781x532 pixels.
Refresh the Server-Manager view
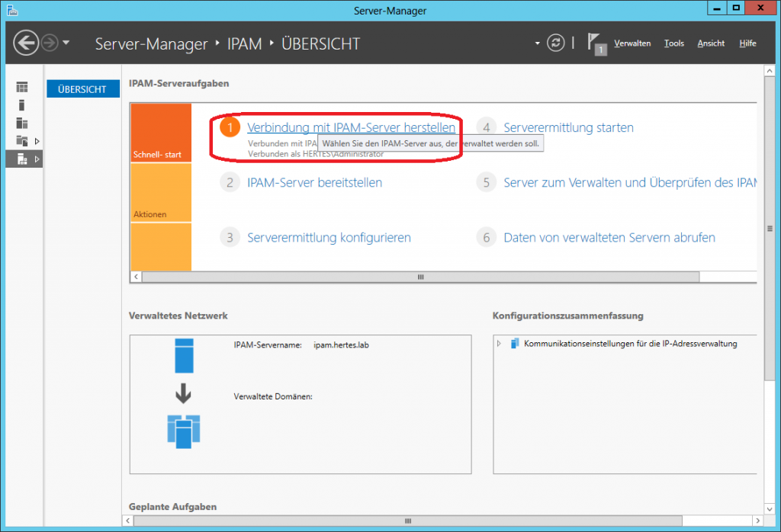tap(557, 43)
